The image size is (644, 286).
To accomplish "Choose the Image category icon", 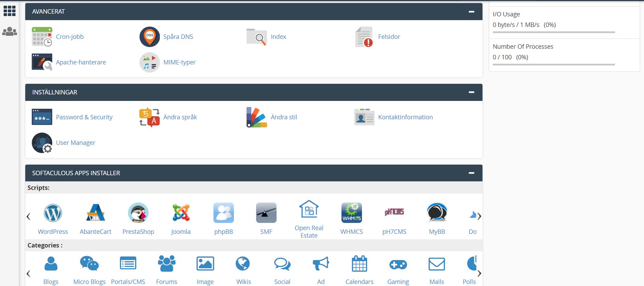I will pos(205,264).
